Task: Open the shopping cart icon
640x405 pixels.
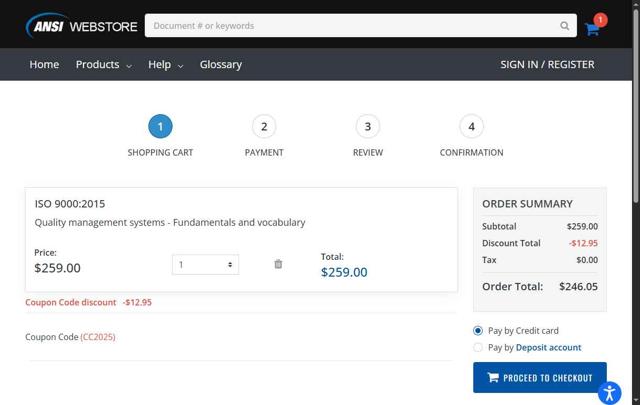Action: click(591, 29)
